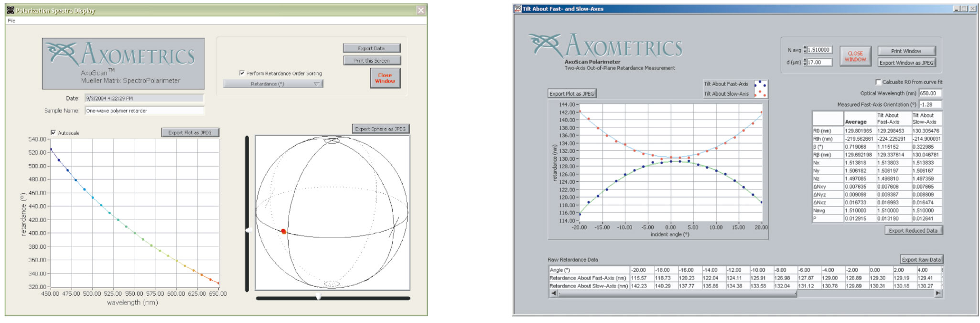
Task: Click the Export Reduced Data button
Action: click(913, 231)
